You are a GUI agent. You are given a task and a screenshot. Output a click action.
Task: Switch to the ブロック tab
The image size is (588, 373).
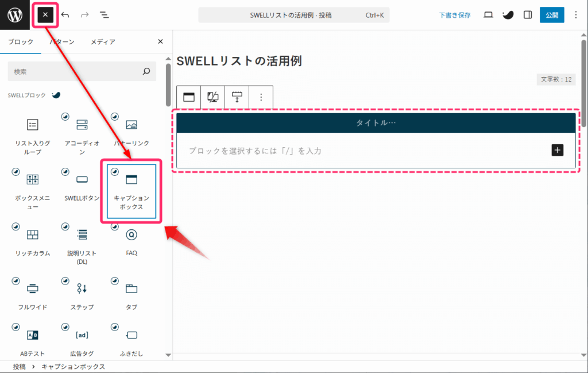pos(21,41)
